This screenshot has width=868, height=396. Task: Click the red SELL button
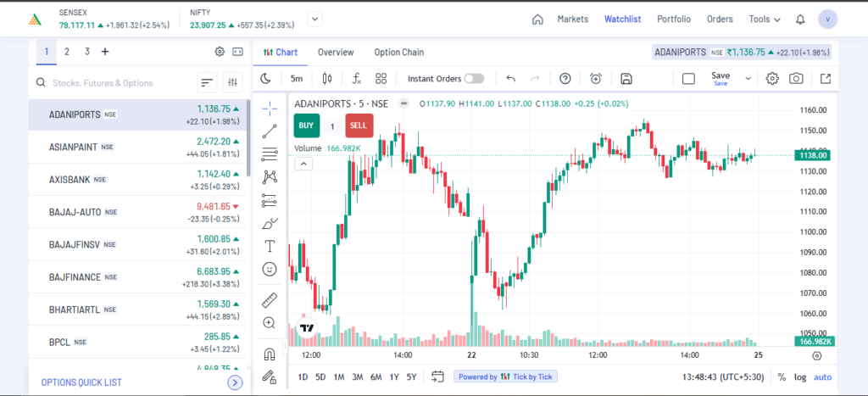coord(359,125)
